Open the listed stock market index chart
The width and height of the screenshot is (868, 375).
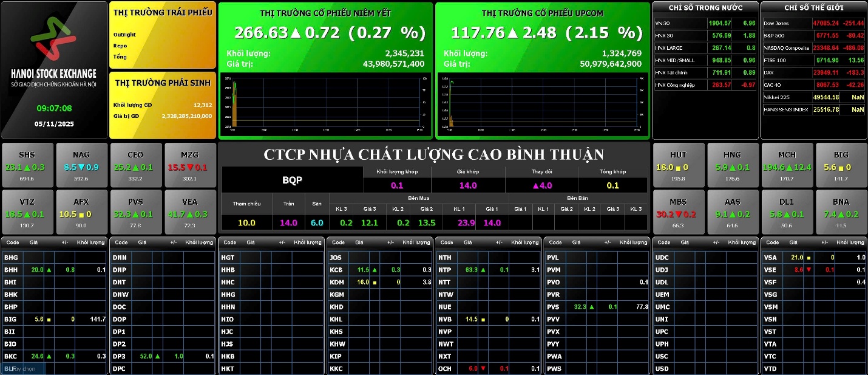pos(325,103)
